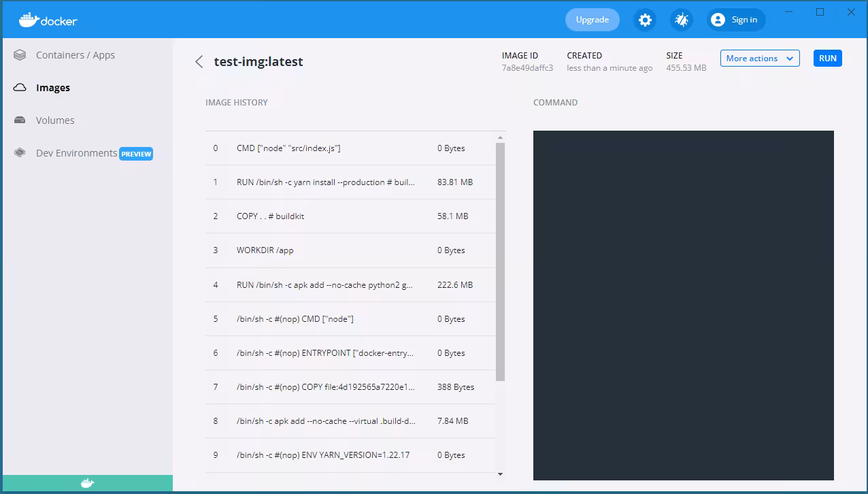Screen dimensions: 868x494
Task: Open settings with the gear icon
Action: 645,20
